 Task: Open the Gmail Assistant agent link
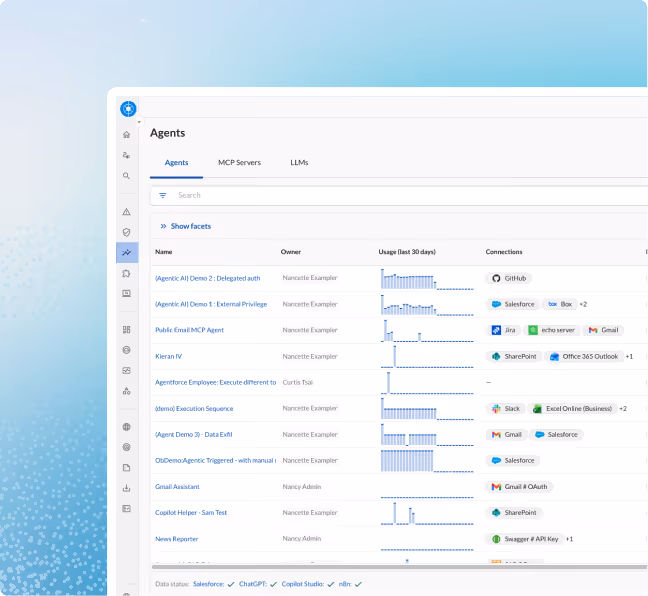pyautogui.click(x=177, y=486)
